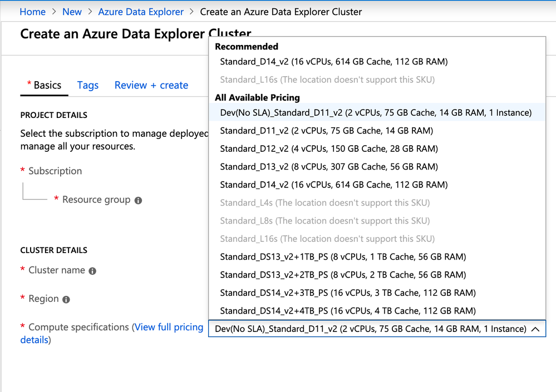Click the disabled Standard_L4s option

tap(377, 203)
